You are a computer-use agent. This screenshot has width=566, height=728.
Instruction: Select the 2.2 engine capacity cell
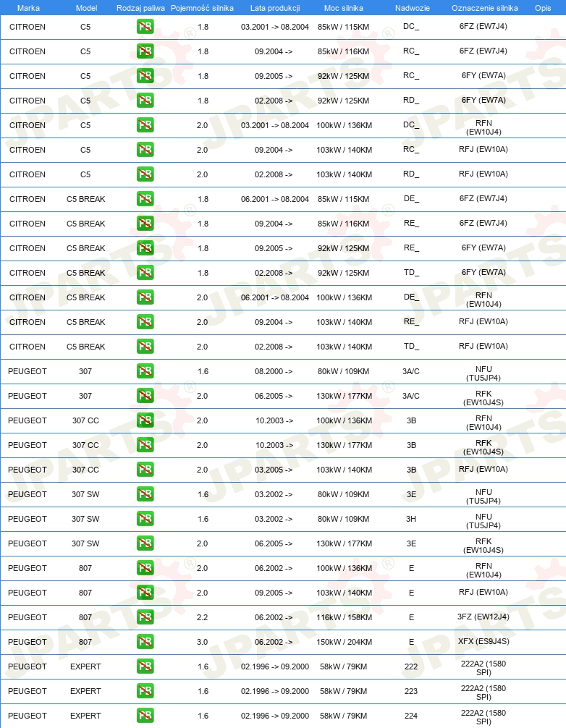203,617
